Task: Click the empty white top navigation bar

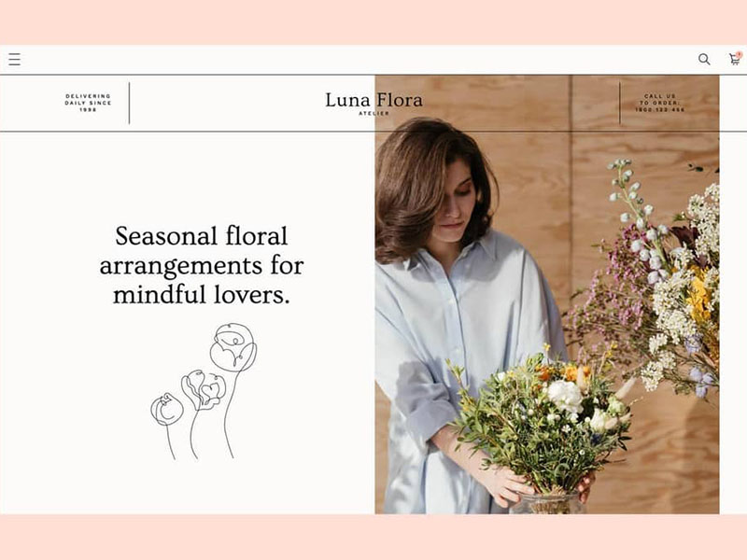Action: coord(359,60)
